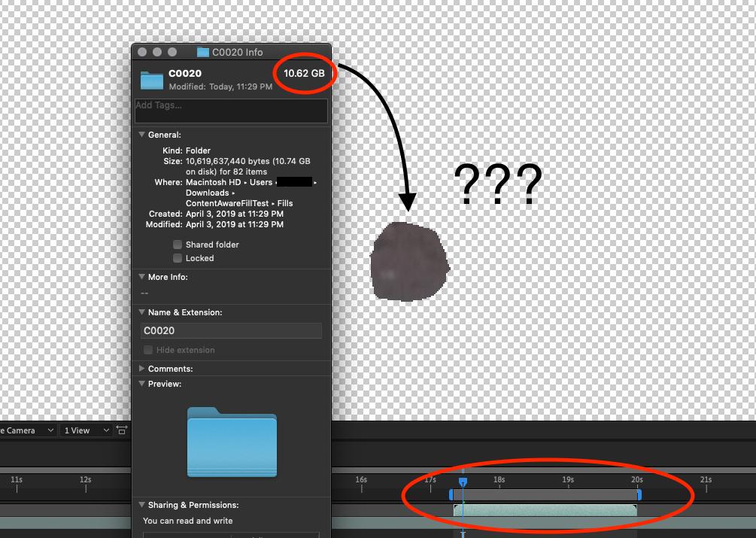Select the teal layer bar in timeline
This screenshot has width=756, height=538.
(545, 510)
